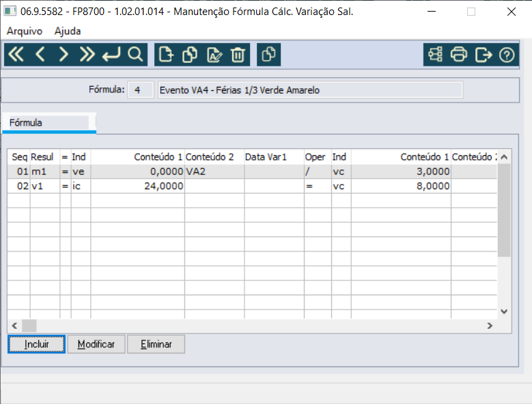Delete record trash can icon

tap(238, 54)
